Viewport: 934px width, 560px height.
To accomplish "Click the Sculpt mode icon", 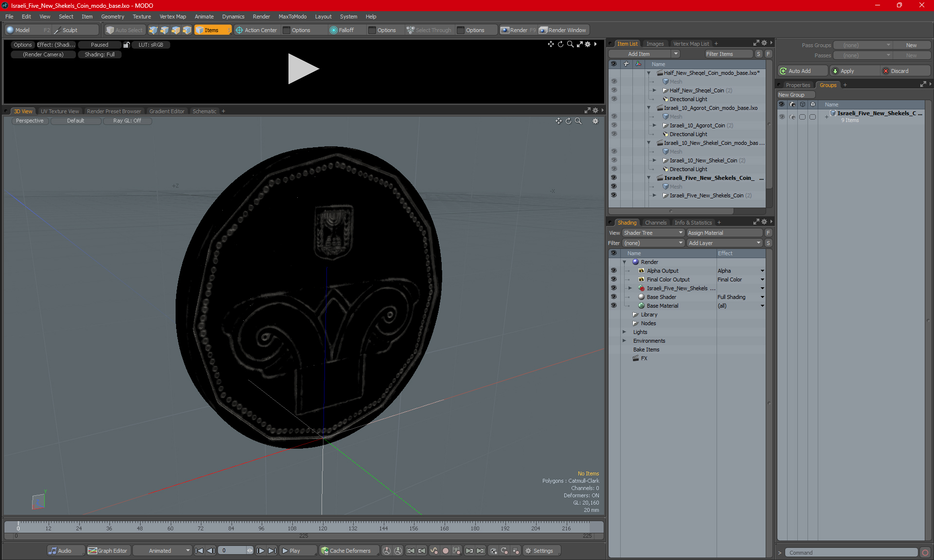I will [57, 30].
